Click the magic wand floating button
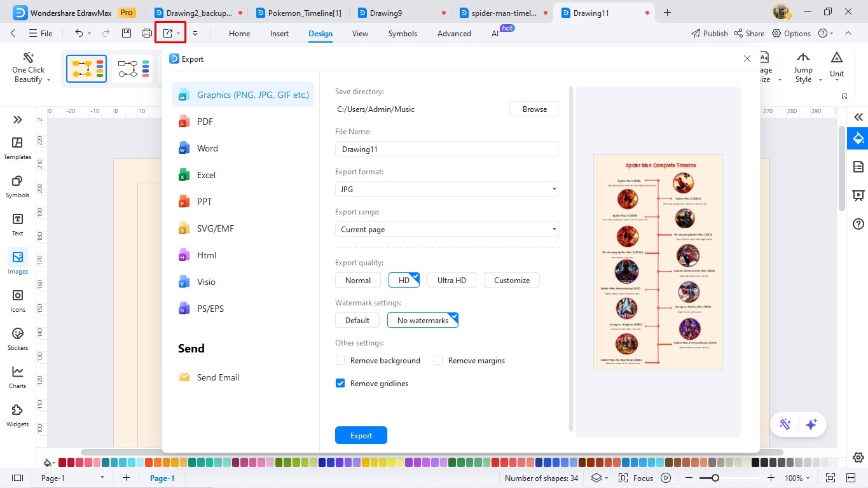The image size is (868, 488). point(785,425)
